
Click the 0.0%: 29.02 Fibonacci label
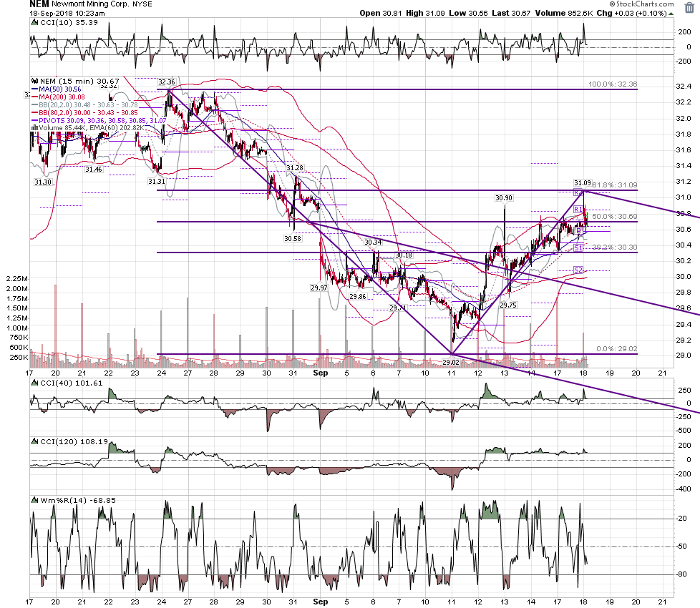click(x=617, y=349)
